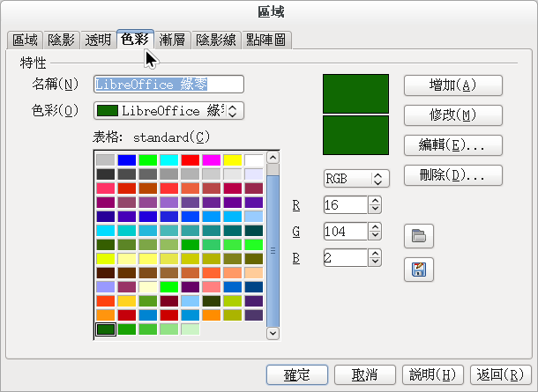Click the 增加(A) add button

pyautogui.click(x=452, y=85)
